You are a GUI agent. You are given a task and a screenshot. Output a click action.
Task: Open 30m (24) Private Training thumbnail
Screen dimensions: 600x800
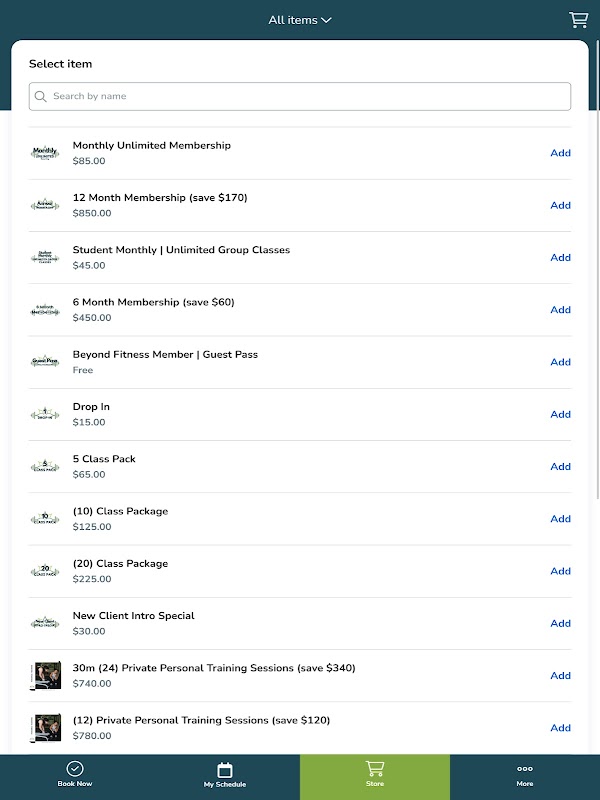click(45, 675)
